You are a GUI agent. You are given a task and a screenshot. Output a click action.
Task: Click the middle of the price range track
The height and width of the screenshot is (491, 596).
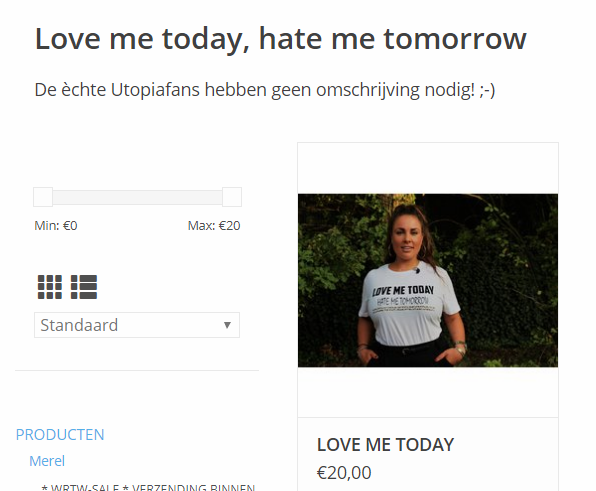point(138,197)
